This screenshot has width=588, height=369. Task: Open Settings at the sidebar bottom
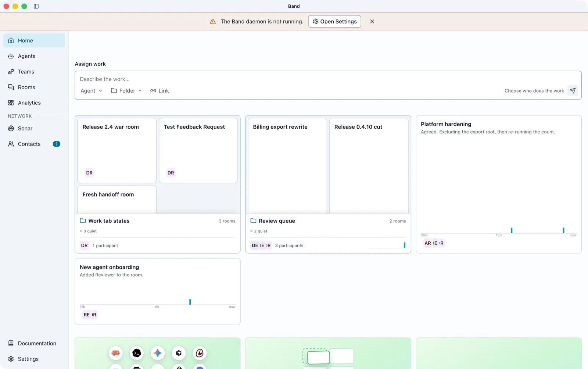pyautogui.click(x=34, y=359)
